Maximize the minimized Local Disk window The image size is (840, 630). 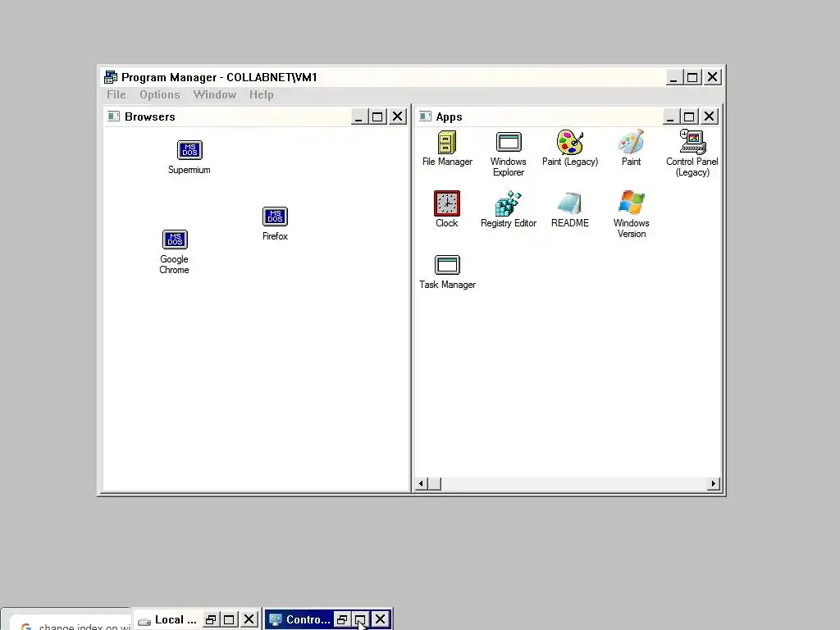230,620
